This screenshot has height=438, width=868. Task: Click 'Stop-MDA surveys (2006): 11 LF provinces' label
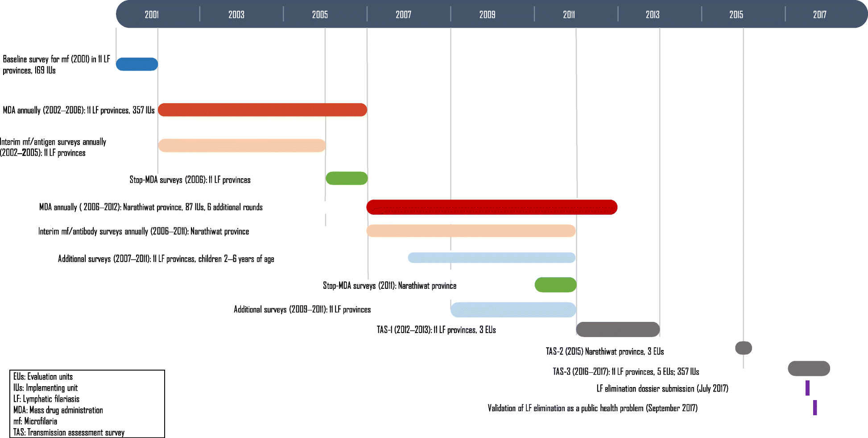click(190, 180)
